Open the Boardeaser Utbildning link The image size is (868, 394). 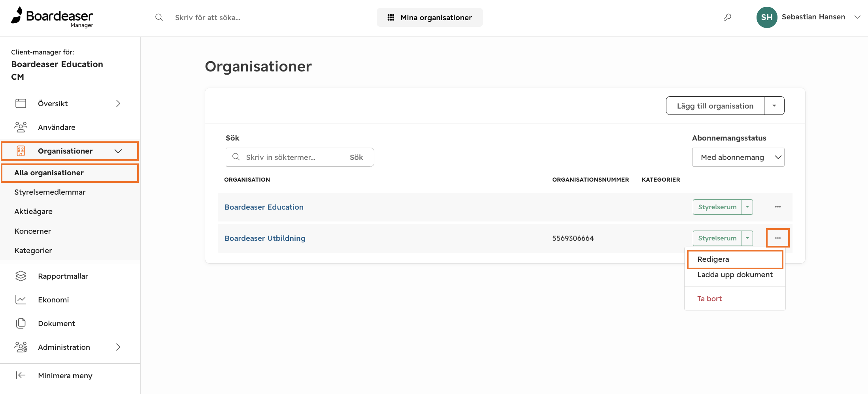click(x=265, y=238)
